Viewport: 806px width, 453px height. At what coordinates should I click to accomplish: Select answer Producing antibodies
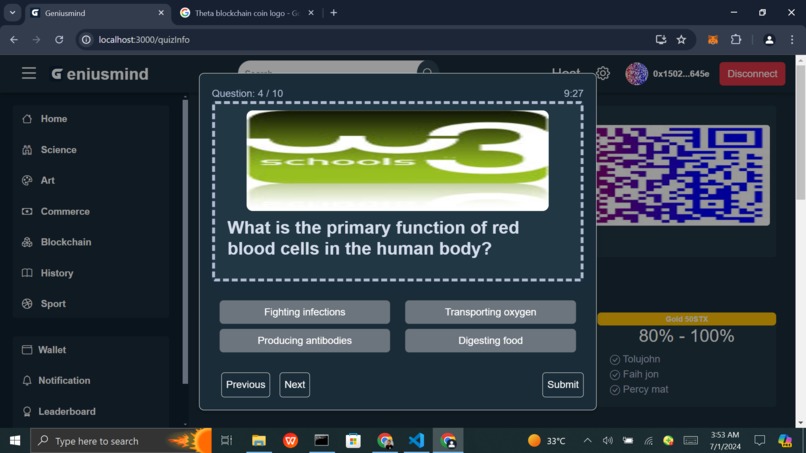pos(304,340)
